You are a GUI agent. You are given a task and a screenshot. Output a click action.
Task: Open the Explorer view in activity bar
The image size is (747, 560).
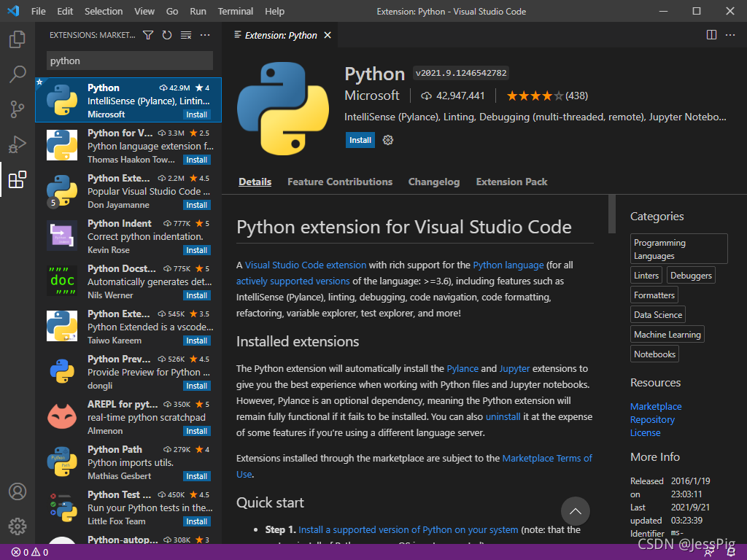18,39
